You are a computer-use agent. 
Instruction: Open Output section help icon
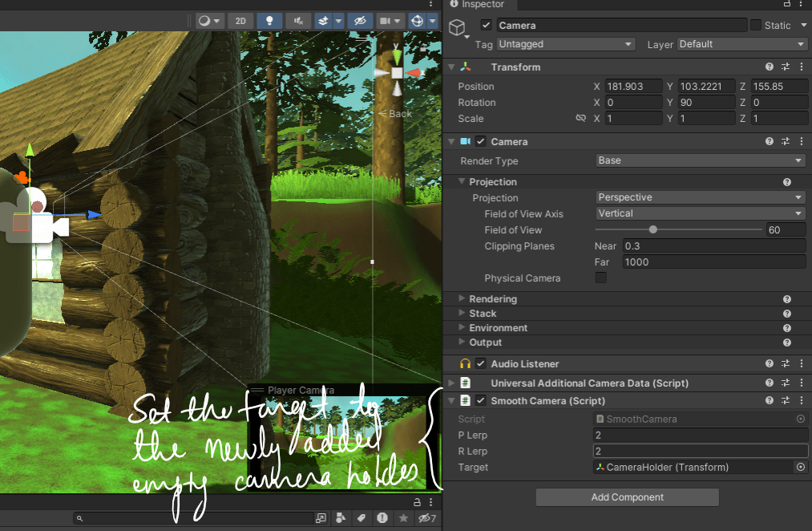[x=787, y=343]
